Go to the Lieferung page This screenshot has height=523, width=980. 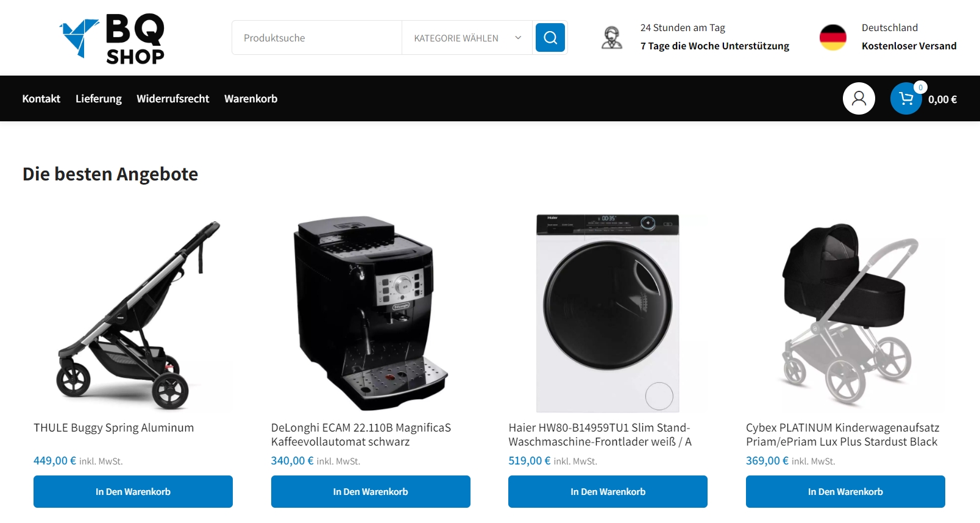pos(99,99)
